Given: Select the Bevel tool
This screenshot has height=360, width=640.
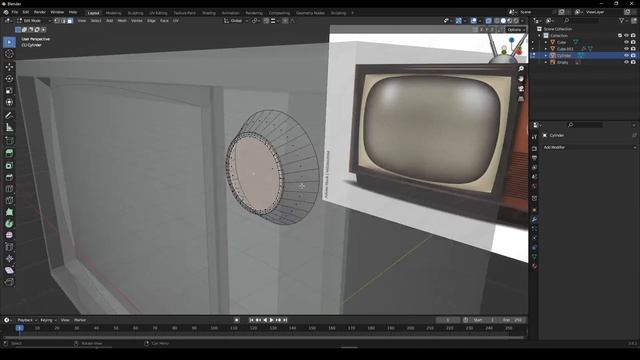Looking at the screenshot, I should 9,177.
